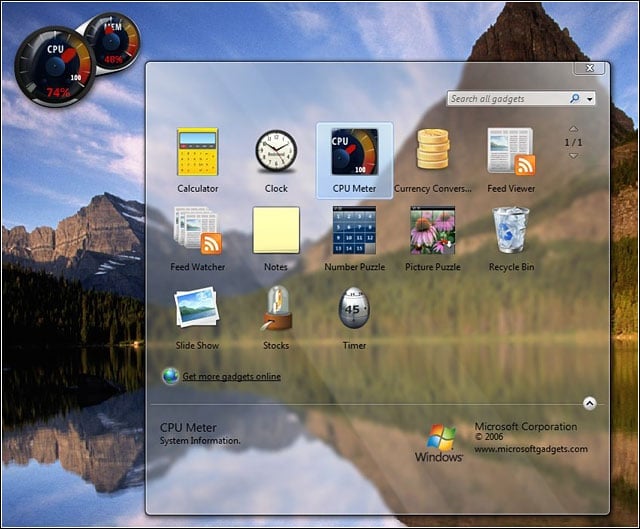
Task: Select the Number Puzzle gadget
Action: click(354, 230)
